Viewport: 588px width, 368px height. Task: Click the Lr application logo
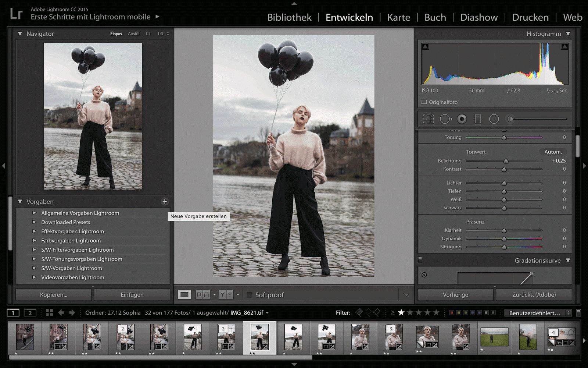tap(16, 14)
